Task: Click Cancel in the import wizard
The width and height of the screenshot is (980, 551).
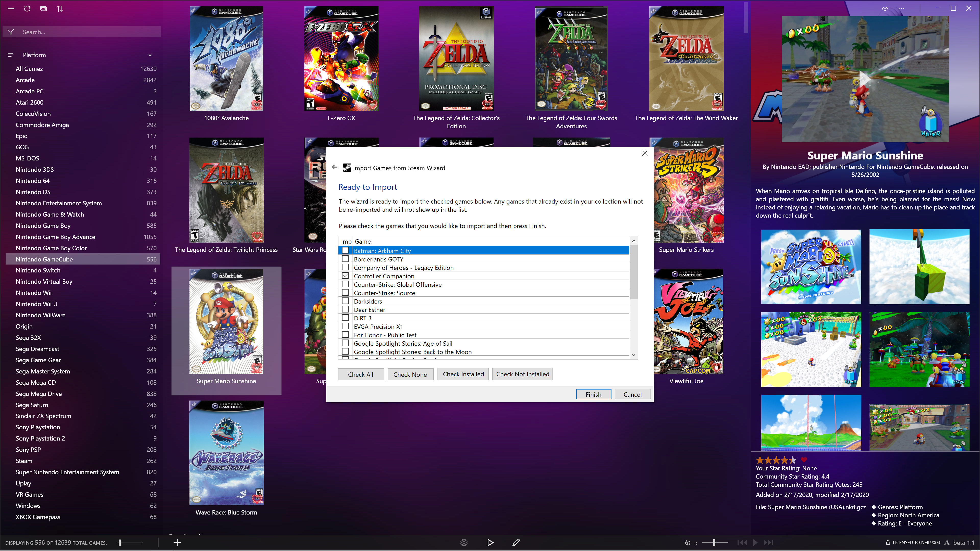Action: pyautogui.click(x=633, y=394)
